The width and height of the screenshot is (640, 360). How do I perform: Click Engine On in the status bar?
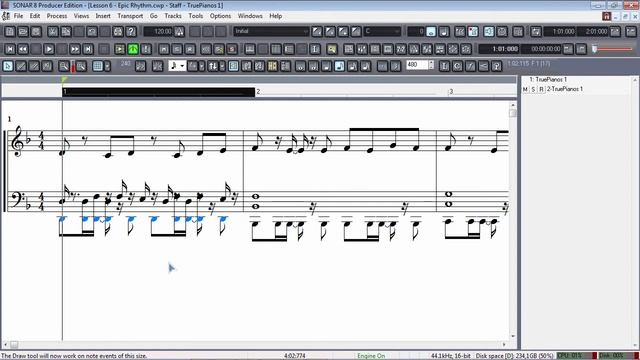point(371,356)
